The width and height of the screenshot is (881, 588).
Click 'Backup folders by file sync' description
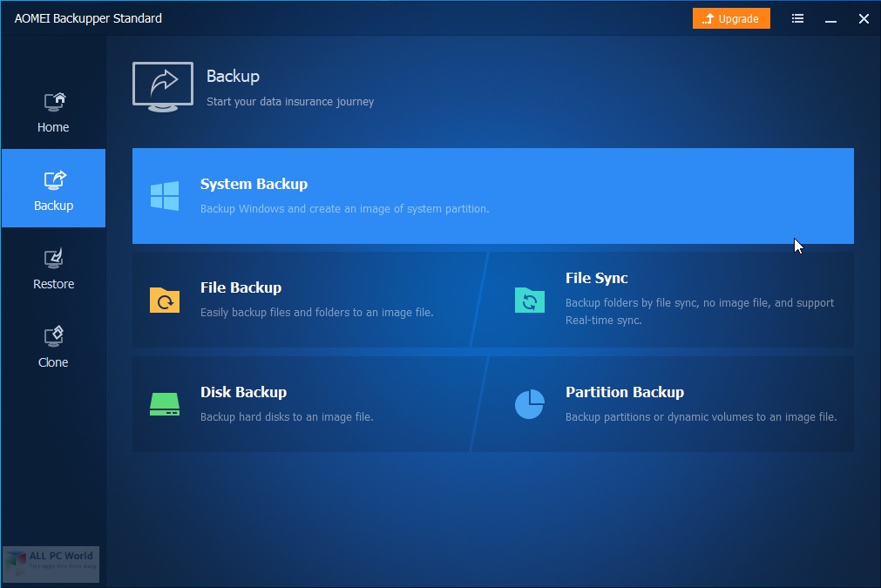tap(700, 311)
